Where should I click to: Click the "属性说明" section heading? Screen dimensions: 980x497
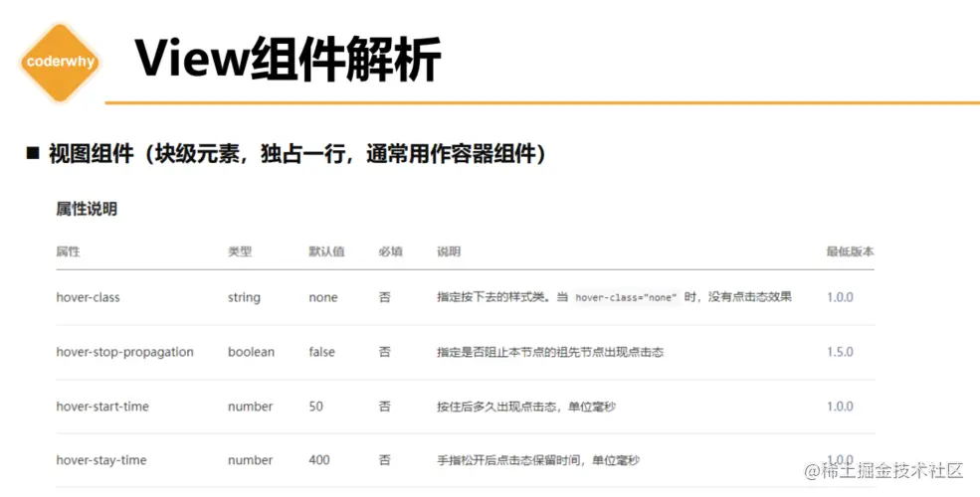point(87,209)
